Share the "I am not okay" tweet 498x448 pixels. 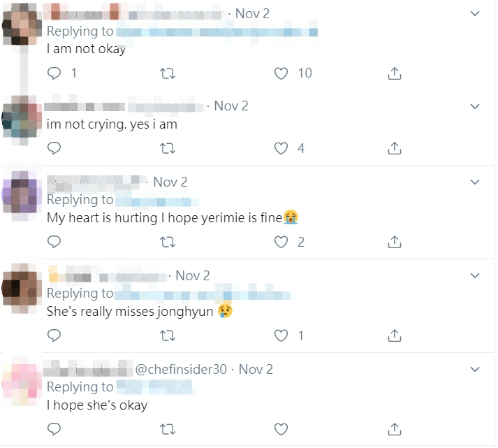point(394,73)
